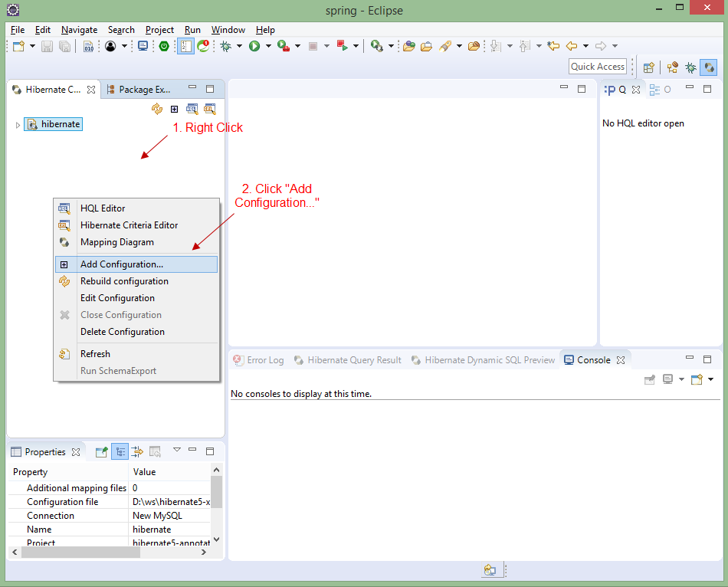Open the Project menu

[x=159, y=30]
